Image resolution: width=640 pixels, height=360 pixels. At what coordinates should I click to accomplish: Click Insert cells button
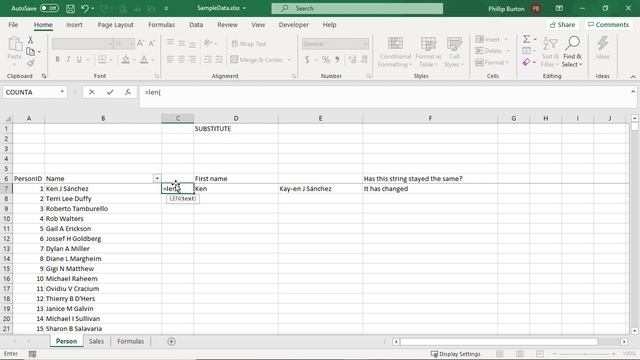click(x=488, y=39)
